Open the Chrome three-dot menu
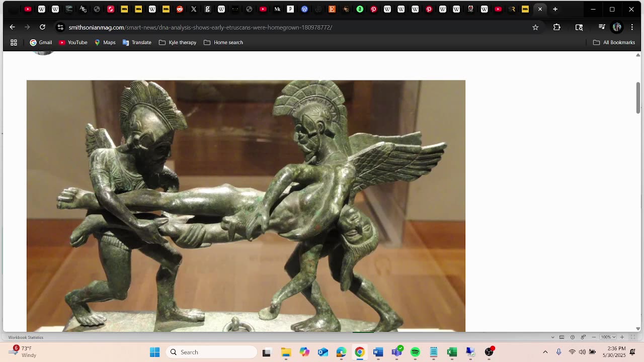This screenshot has width=644, height=362. [x=632, y=27]
